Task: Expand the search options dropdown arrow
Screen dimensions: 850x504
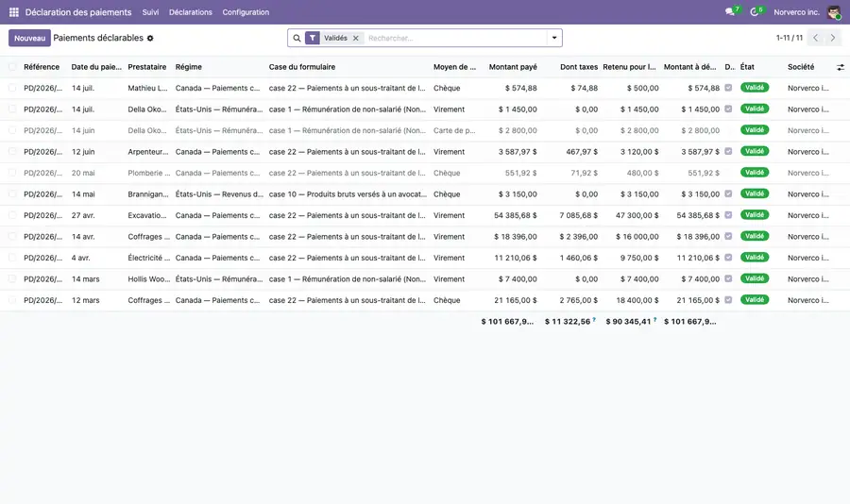Action: (x=554, y=38)
